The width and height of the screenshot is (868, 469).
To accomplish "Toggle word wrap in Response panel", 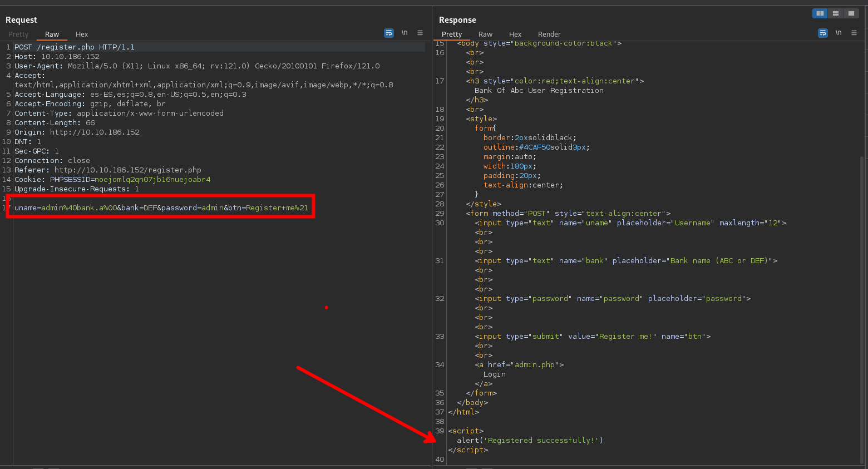I will click(x=823, y=33).
